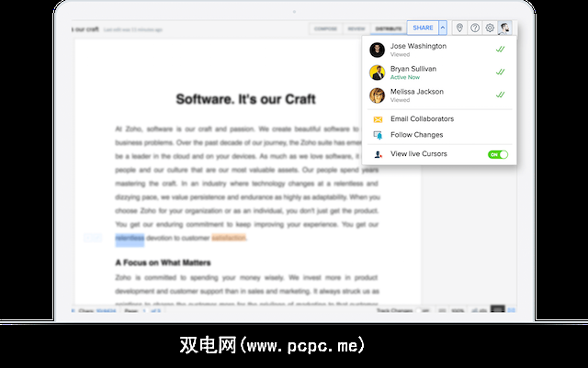Open the user profile avatar menu
The height and width of the screenshot is (368, 588).
coord(504,28)
